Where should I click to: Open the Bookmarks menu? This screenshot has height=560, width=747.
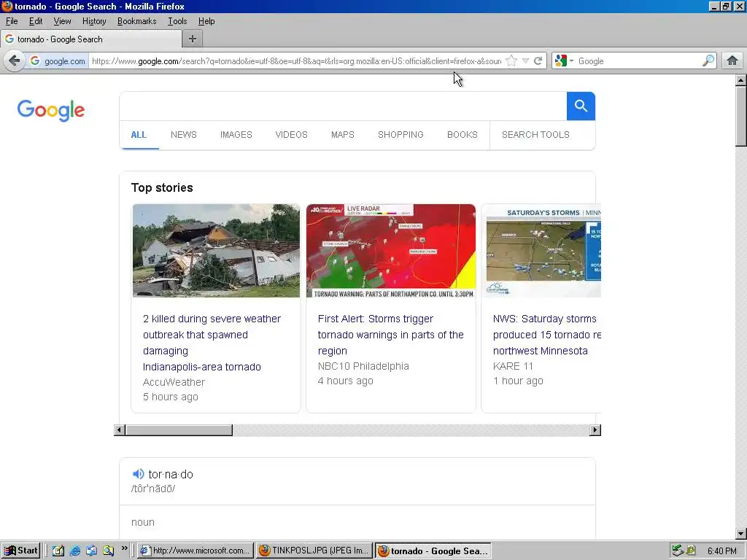pos(136,21)
